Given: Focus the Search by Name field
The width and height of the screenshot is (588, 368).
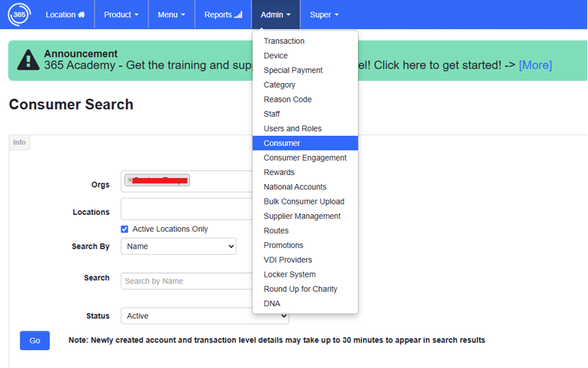Looking at the screenshot, I should click(x=187, y=281).
